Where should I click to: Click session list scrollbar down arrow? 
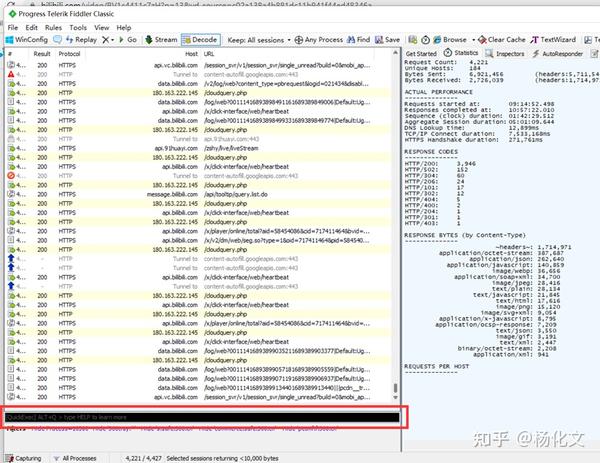point(396,398)
